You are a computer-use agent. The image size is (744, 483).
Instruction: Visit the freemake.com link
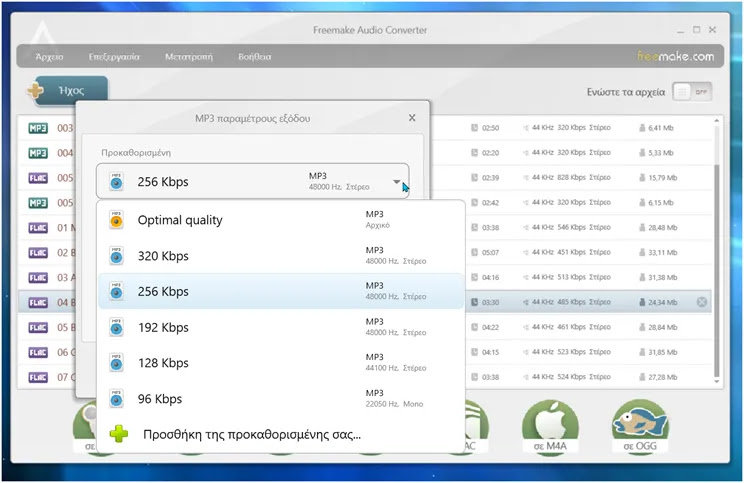click(x=675, y=56)
